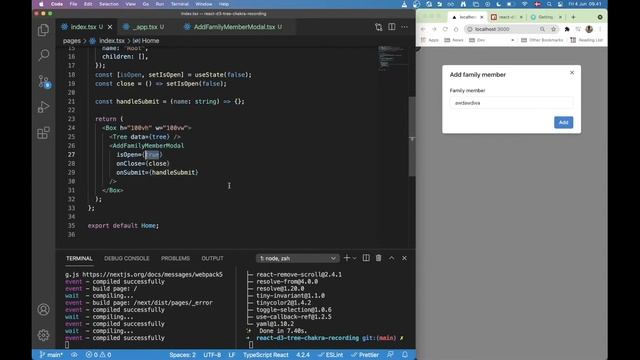
Task: Split the editor to the right
Action: (x=391, y=27)
